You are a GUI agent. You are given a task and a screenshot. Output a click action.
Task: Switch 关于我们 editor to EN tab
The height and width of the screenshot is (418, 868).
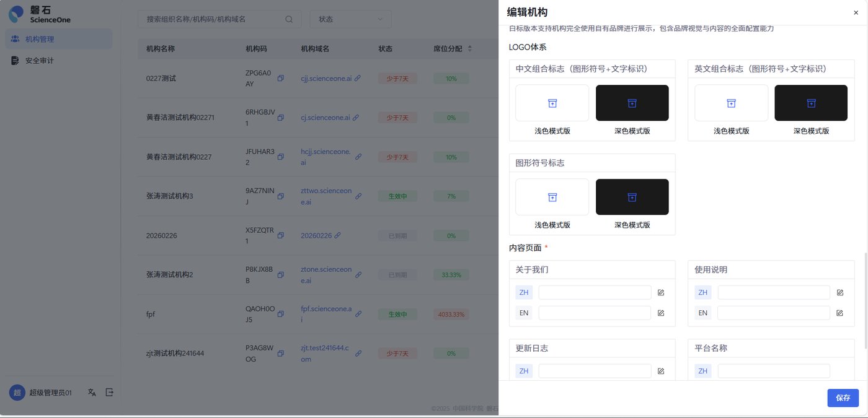coord(523,312)
